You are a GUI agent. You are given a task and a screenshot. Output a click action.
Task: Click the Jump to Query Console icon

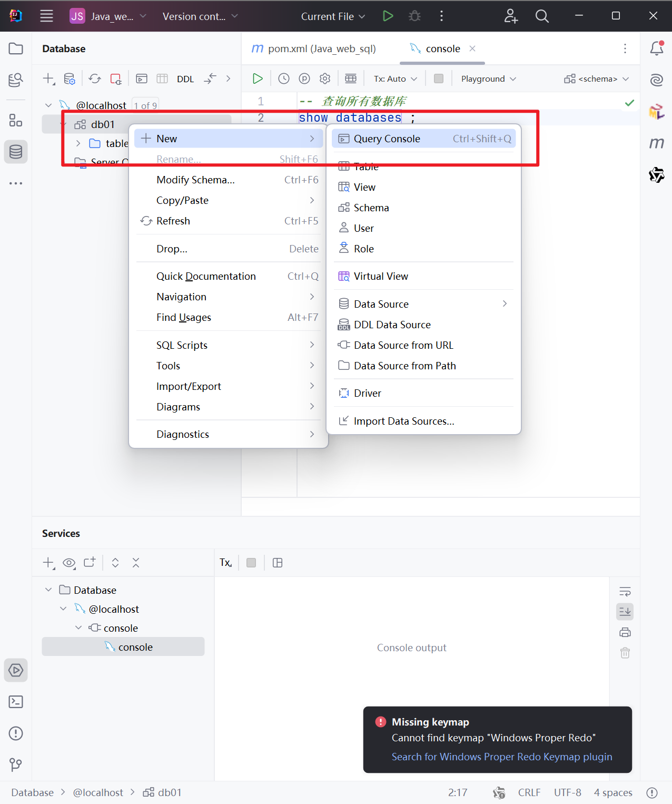[142, 79]
